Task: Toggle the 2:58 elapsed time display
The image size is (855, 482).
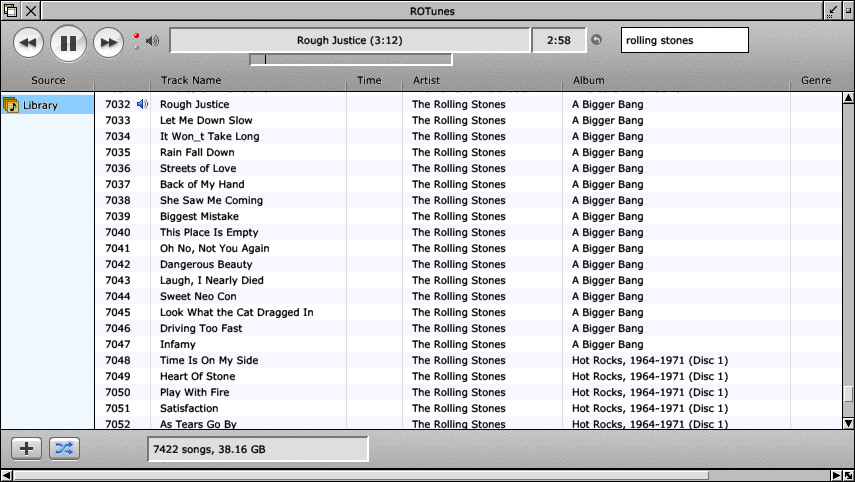Action: tap(559, 40)
